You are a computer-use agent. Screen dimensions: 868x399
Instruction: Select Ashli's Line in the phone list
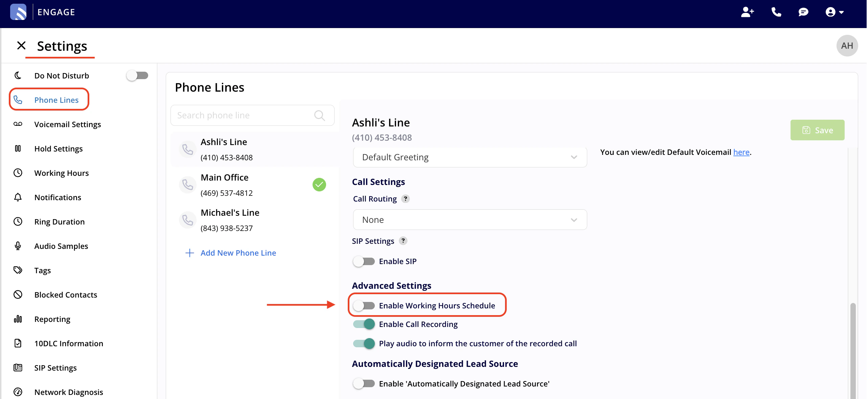(x=255, y=149)
